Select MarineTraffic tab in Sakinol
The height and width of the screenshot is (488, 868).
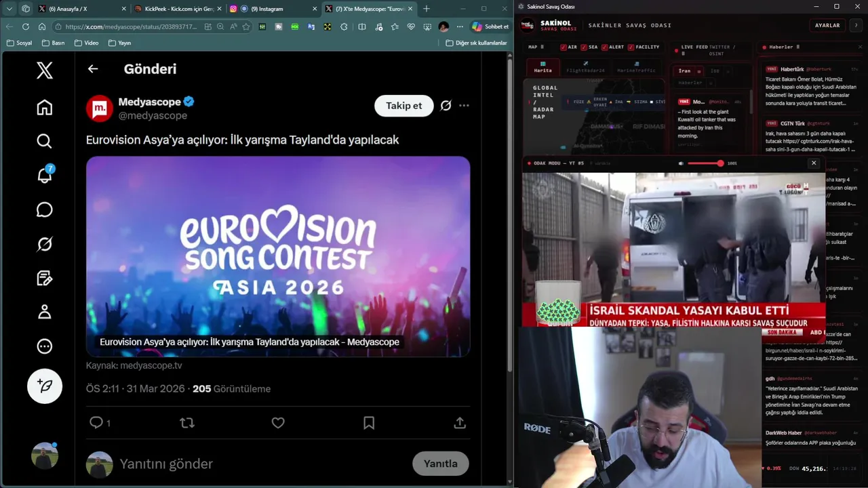point(636,67)
